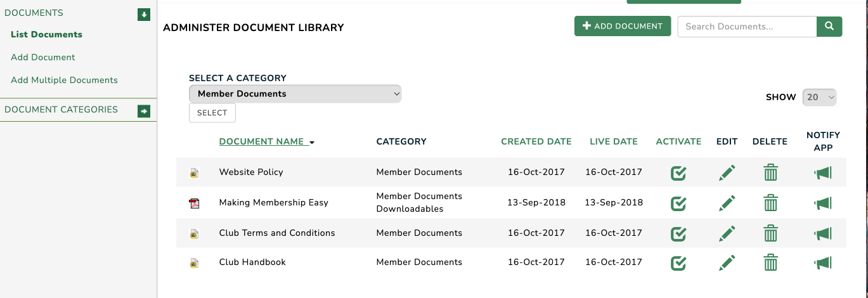Delete the Making Membership Easy document
Screen dimensions: 868x298
[x=770, y=203]
